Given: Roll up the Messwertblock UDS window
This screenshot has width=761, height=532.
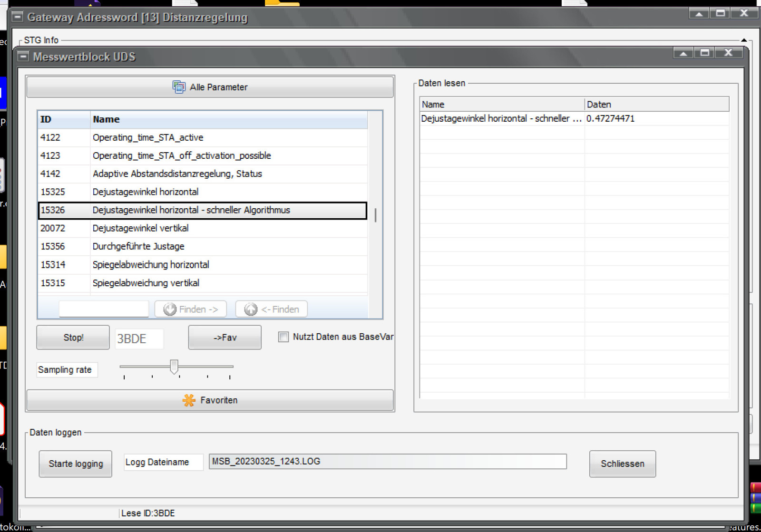Looking at the screenshot, I should pos(683,53).
